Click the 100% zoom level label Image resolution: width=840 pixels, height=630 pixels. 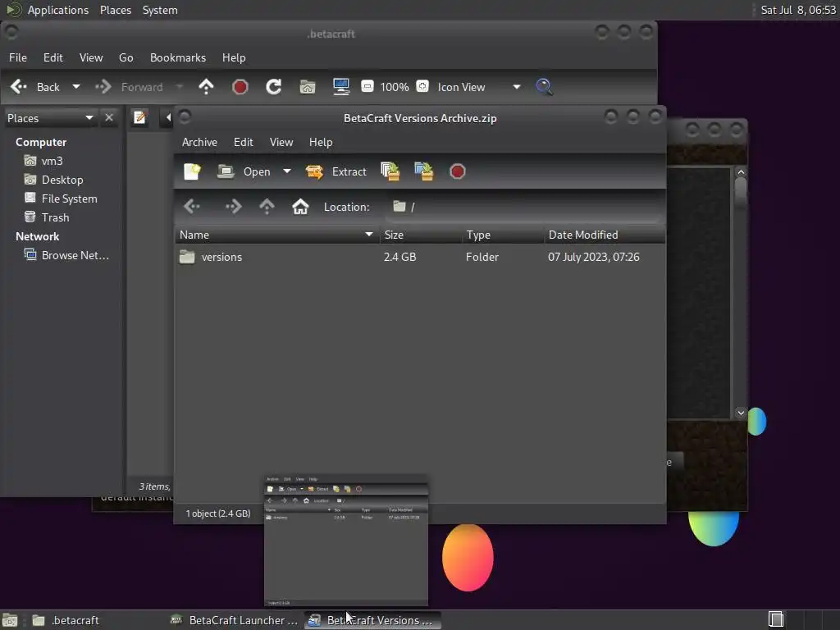tap(395, 87)
